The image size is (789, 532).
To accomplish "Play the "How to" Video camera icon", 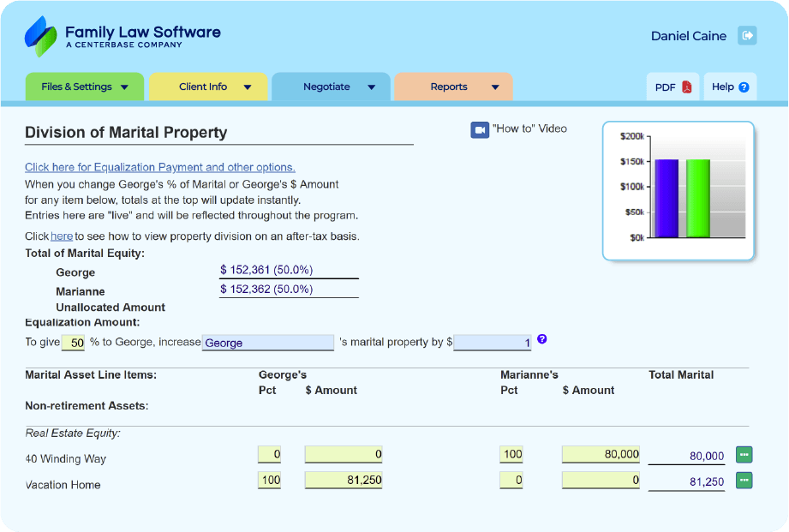I will pyautogui.click(x=480, y=129).
